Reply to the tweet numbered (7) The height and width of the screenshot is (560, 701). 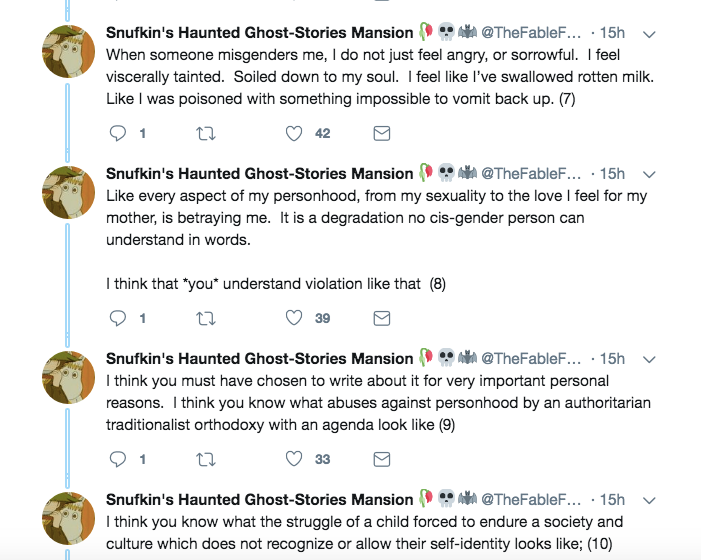coord(118,133)
